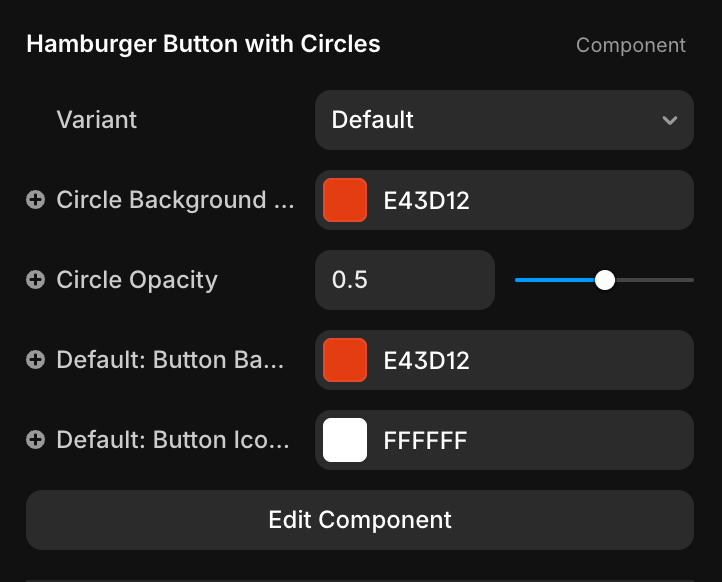
Task: Open the Default Button Background orange swatch
Action: point(345,360)
